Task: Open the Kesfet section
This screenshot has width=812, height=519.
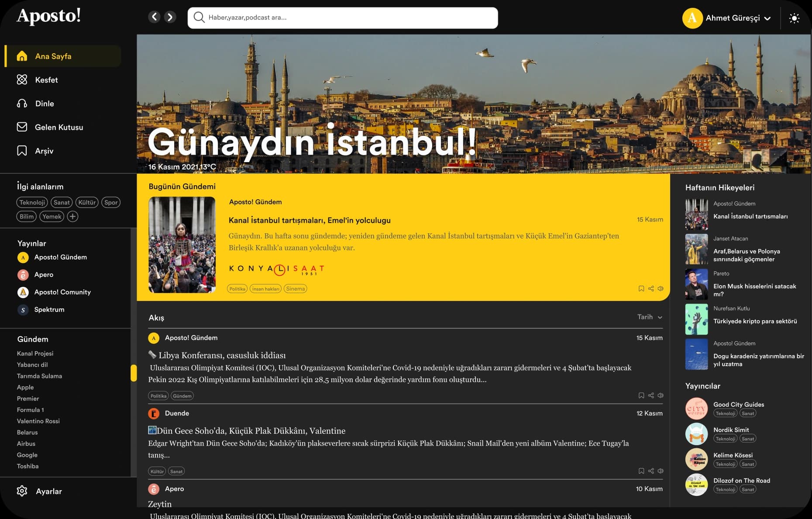Action: point(38,80)
